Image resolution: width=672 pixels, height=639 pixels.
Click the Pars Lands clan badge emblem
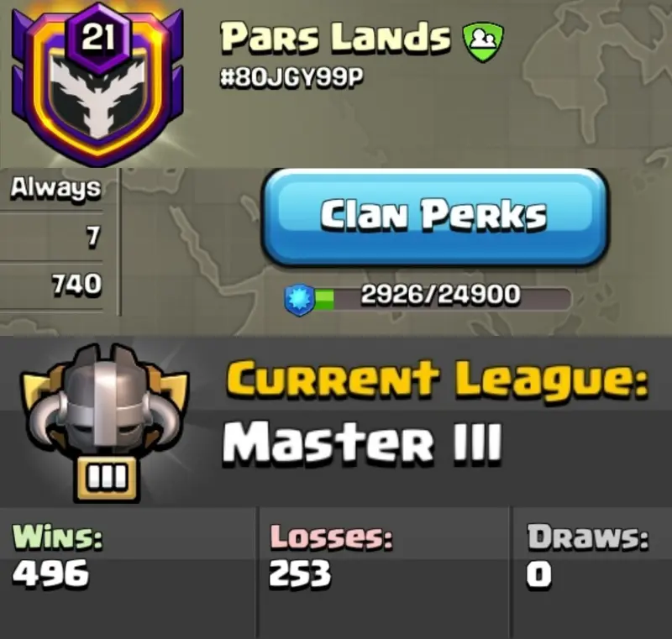point(97,86)
